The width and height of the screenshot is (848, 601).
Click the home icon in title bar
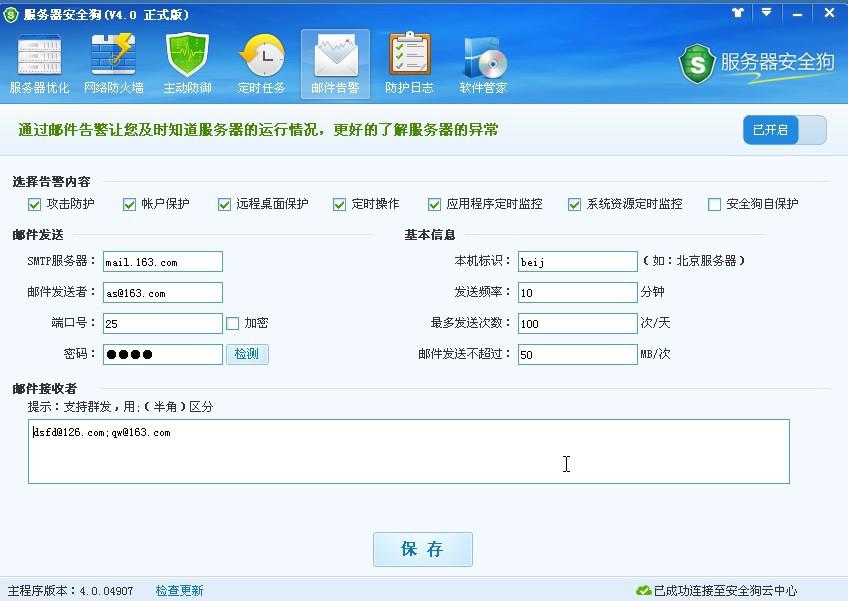point(736,13)
